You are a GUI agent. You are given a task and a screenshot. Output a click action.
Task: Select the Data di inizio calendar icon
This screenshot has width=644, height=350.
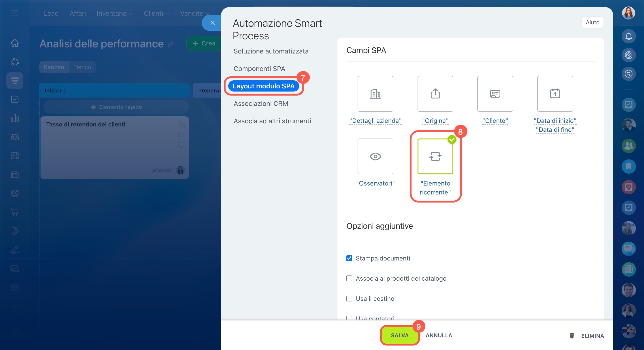point(555,94)
